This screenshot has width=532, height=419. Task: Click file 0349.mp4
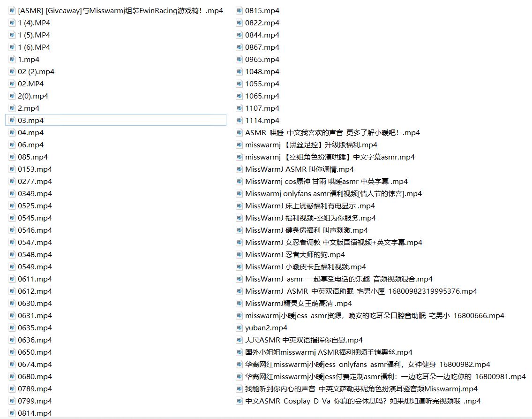(x=35, y=193)
